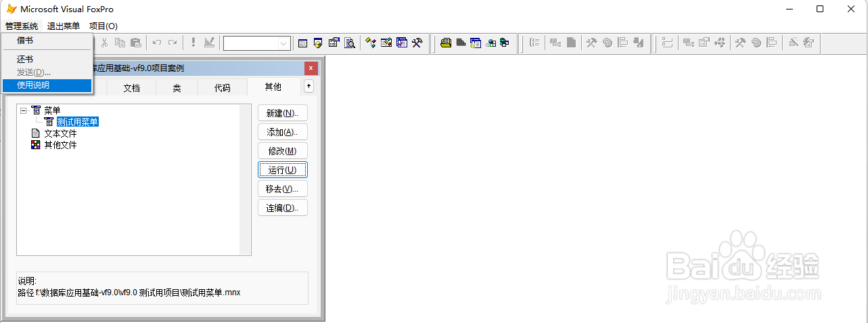The width and height of the screenshot is (868, 323).
Task: Click the Copy toolbar icon
Action: point(120,43)
